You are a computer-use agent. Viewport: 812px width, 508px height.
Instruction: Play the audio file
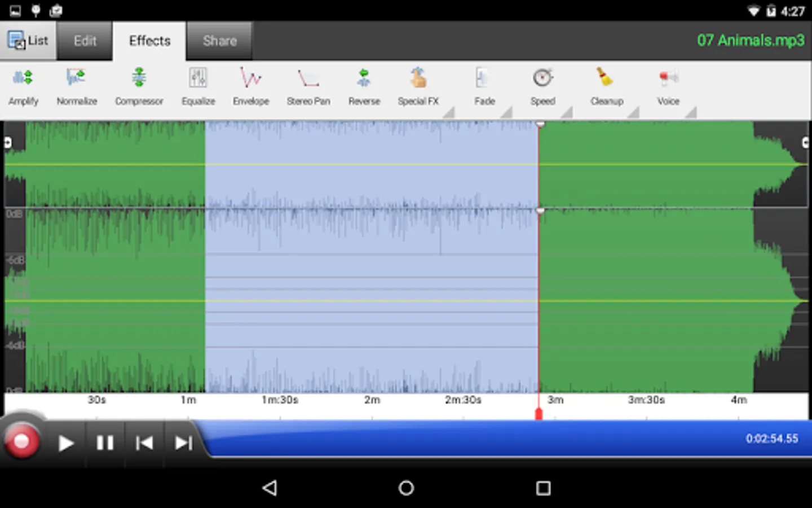pyautogui.click(x=66, y=443)
